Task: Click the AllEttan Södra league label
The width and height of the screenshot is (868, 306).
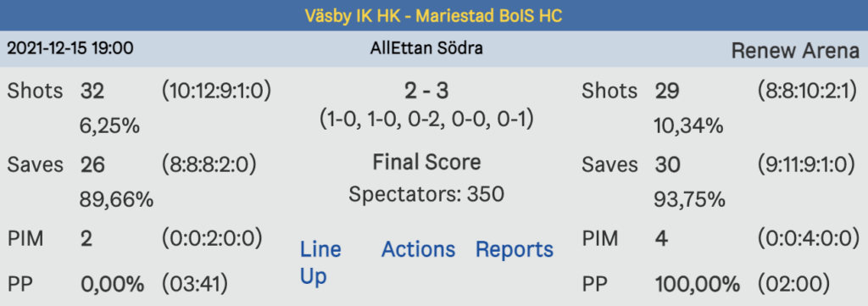Action: point(426,48)
